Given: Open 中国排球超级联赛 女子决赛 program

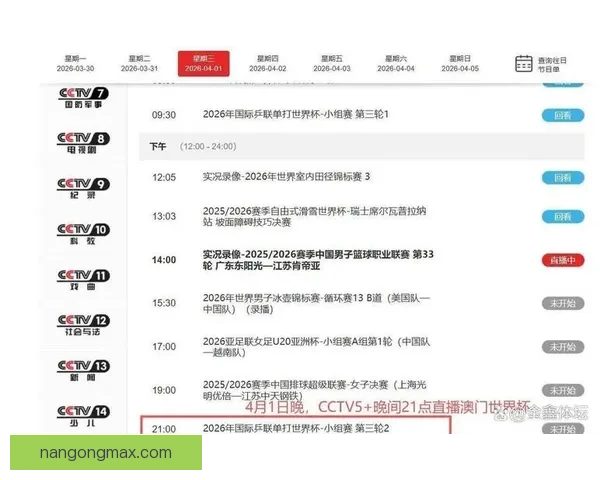Looking at the screenshot, I should pyautogui.click(x=314, y=390).
